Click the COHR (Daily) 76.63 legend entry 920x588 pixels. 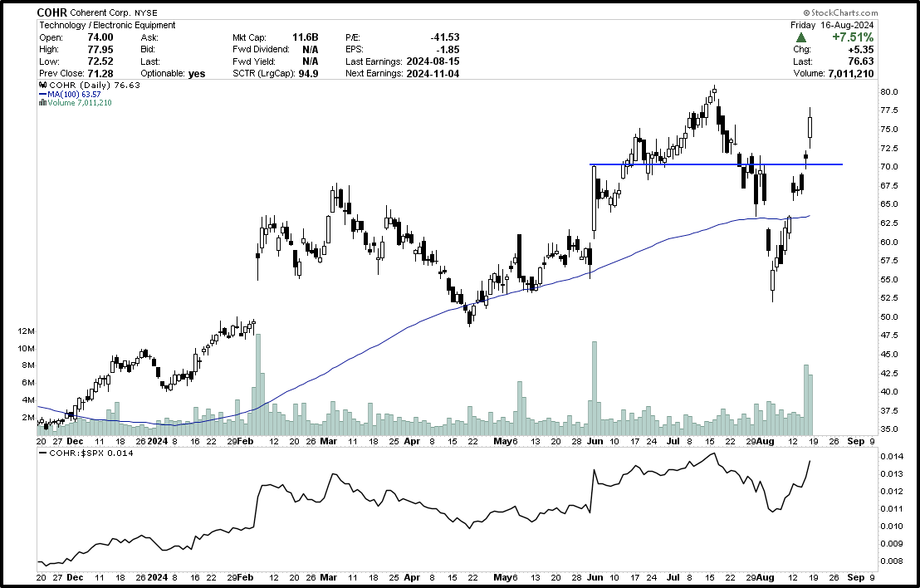[89, 85]
